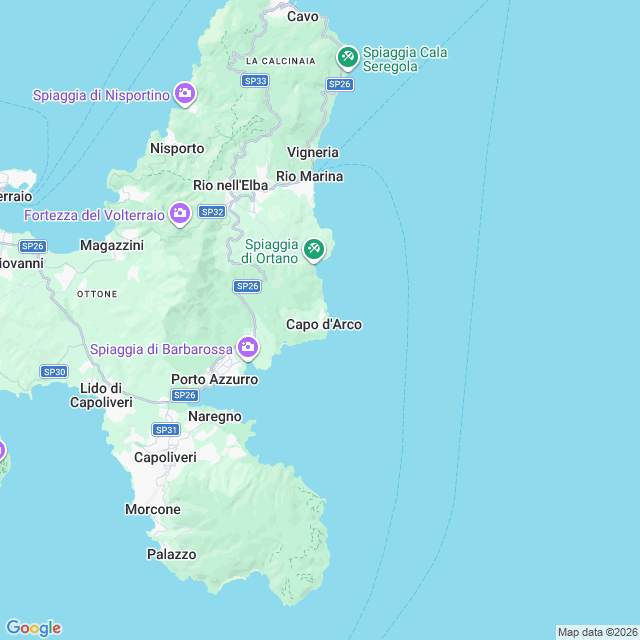The image size is (640, 640).
Task: Click the Spiaggia di Ortano beach marker
Action: pos(314,250)
